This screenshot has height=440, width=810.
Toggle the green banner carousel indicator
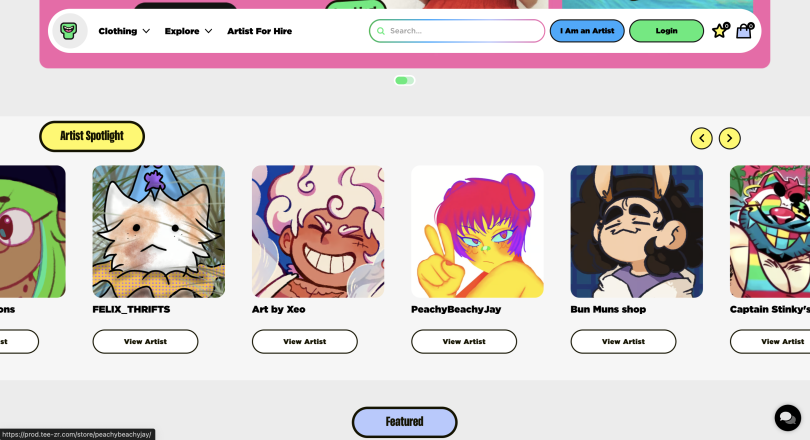tap(404, 80)
